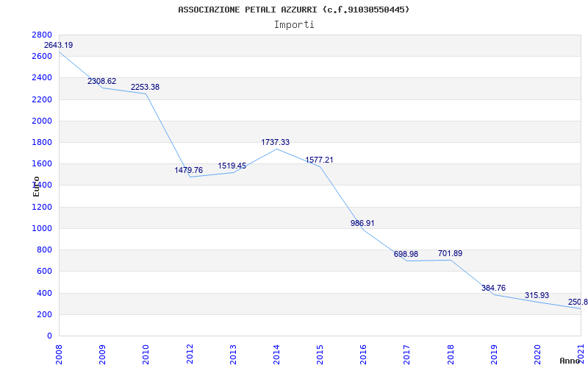Click the Importi subtitle

point(294,25)
